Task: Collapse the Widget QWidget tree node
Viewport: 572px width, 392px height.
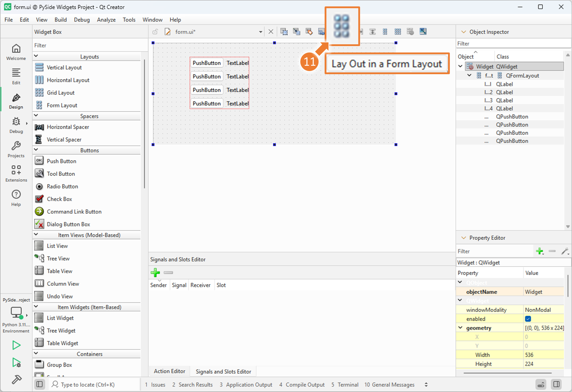Action: point(460,66)
